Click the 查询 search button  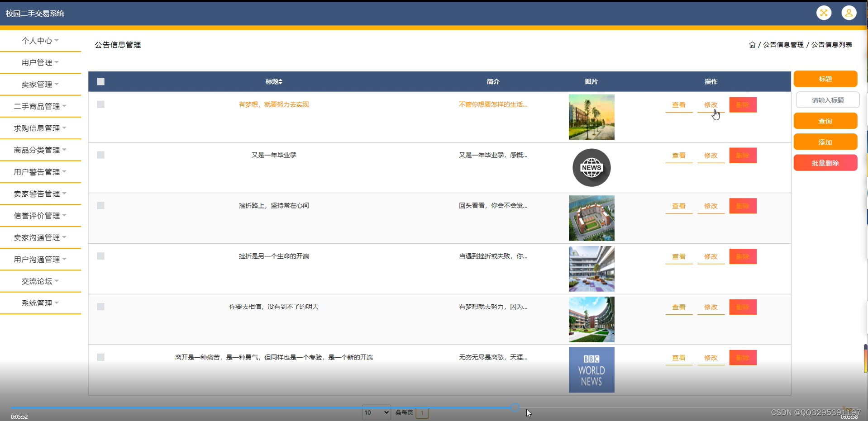pyautogui.click(x=825, y=121)
